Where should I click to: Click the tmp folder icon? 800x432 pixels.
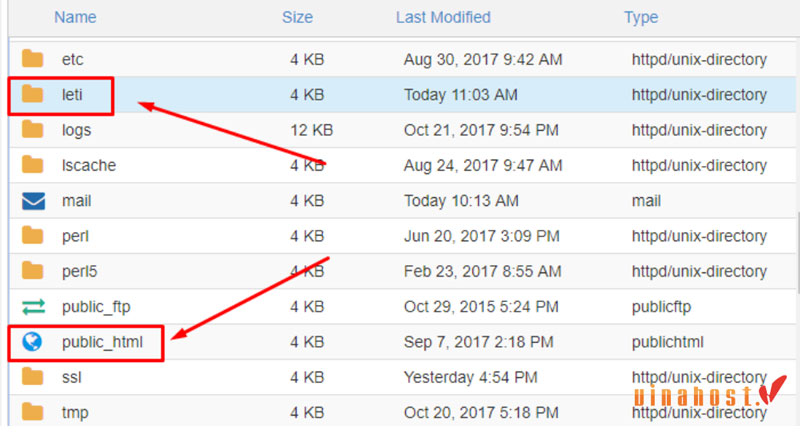[33, 412]
